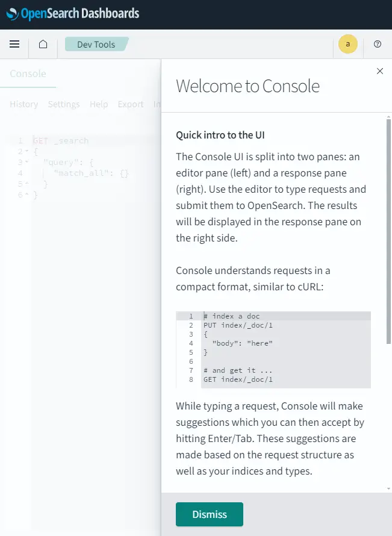Click the 'Quick intro to the UI' heading
The image size is (392, 536).
tap(220, 135)
